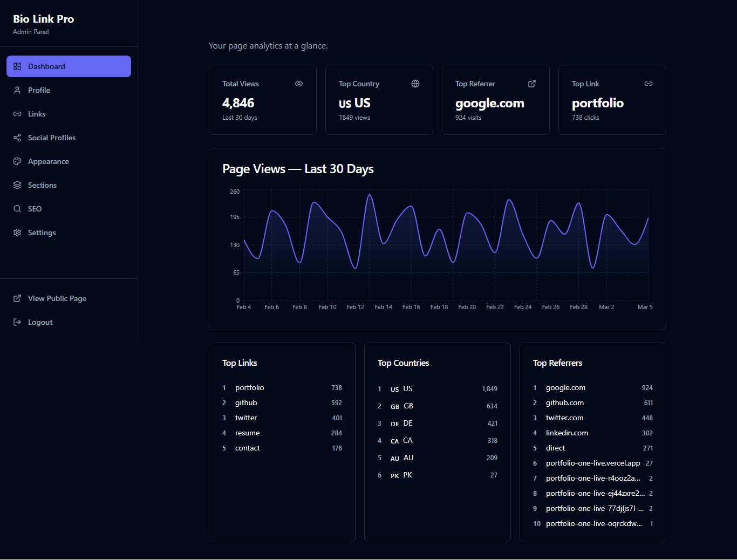
Task: Click the Dashboard grid icon in sidebar
Action: click(x=17, y=66)
